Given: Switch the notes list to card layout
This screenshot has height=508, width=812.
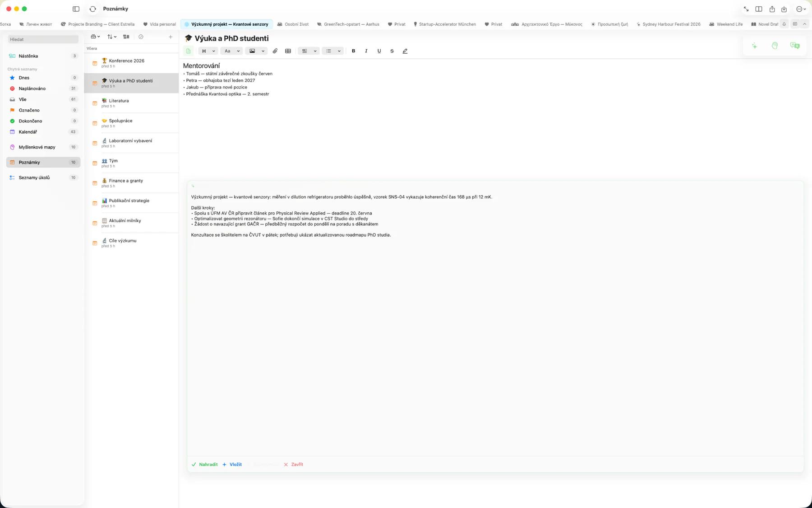Looking at the screenshot, I should coord(126,37).
